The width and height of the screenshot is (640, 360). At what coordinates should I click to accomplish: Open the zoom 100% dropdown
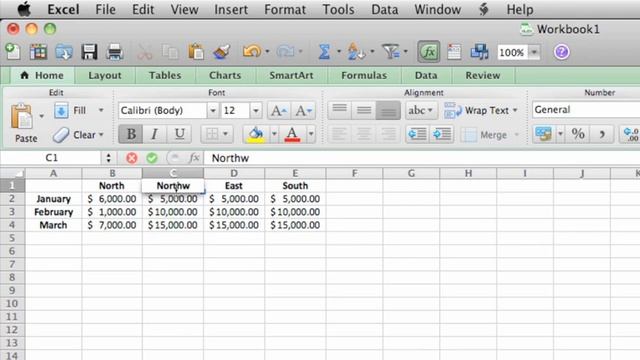[534, 52]
